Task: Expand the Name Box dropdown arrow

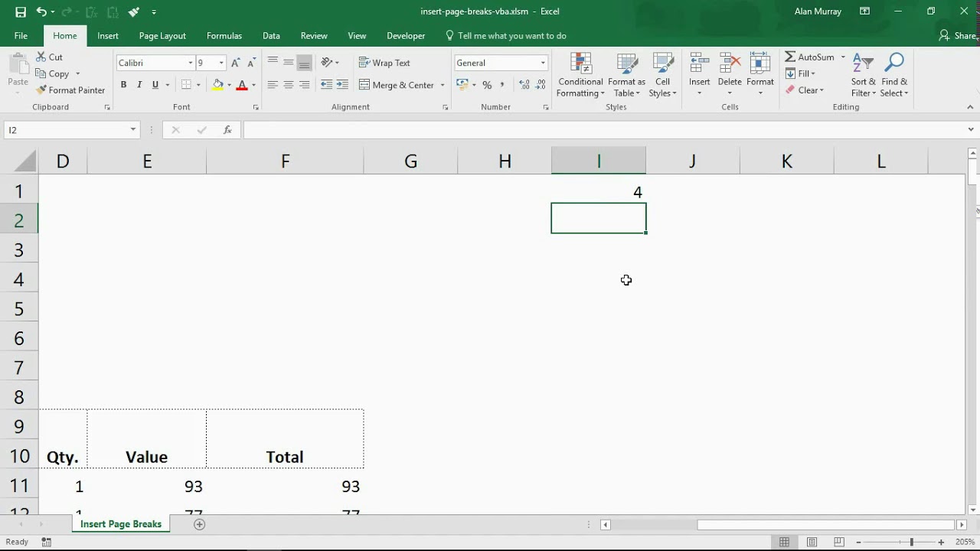Action: (132, 130)
